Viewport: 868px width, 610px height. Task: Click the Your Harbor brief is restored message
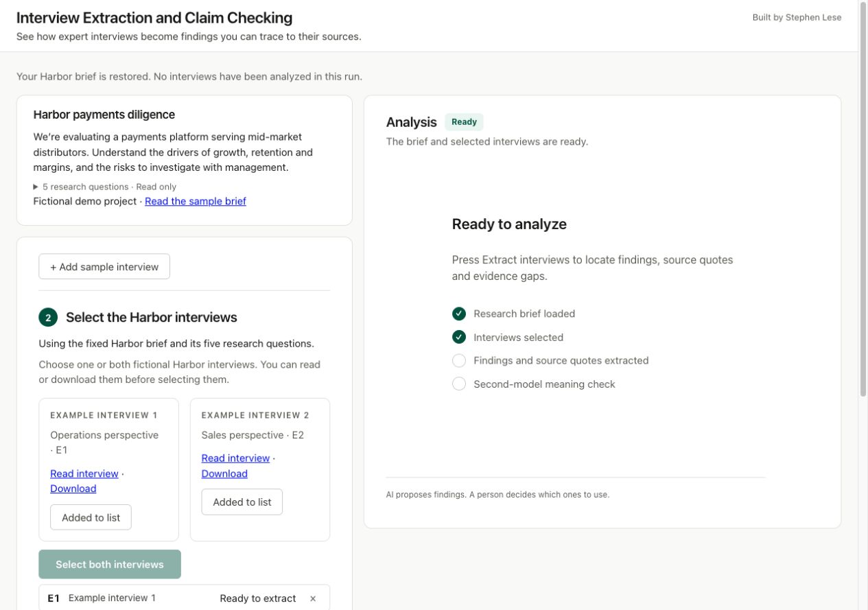point(189,76)
